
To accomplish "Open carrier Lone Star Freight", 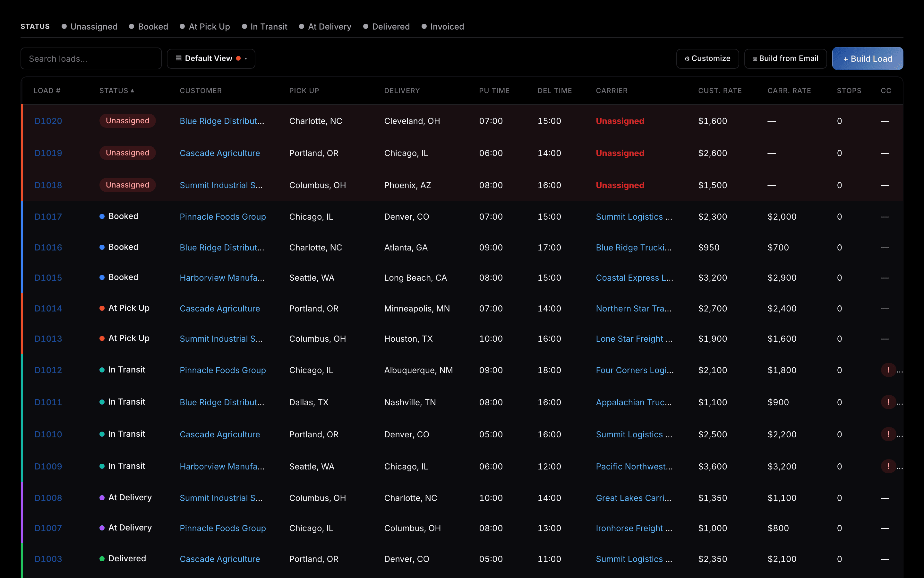I will 634,339.
